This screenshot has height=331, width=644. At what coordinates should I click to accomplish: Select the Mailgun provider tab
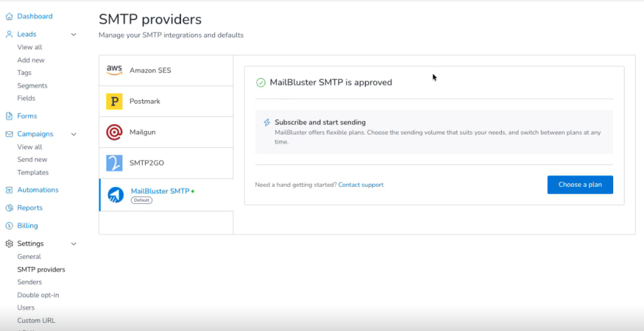(x=166, y=132)
